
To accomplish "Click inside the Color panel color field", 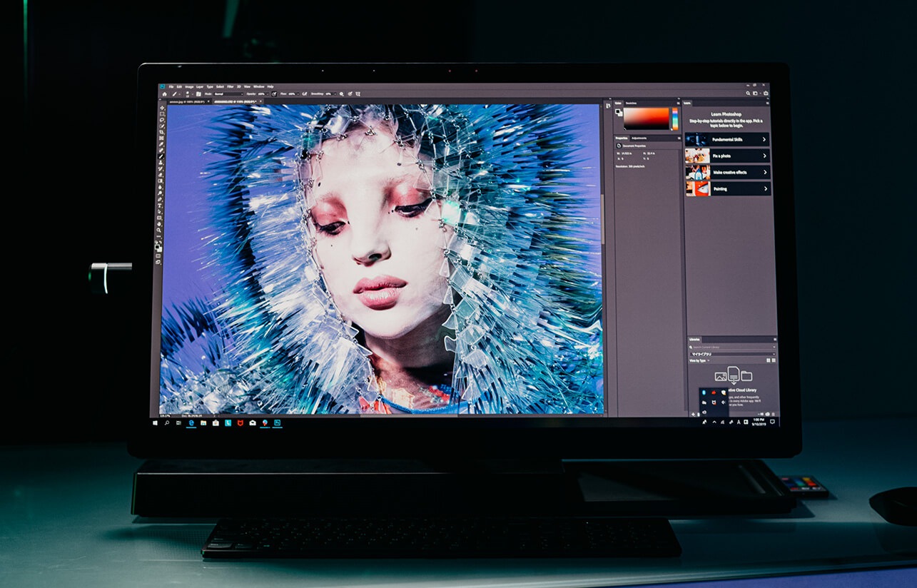I will point(647,118).
